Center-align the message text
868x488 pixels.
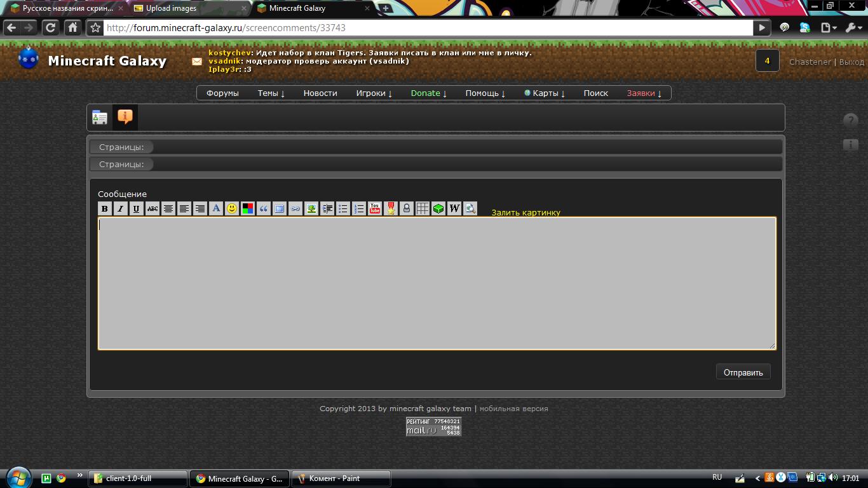(168, 208)
